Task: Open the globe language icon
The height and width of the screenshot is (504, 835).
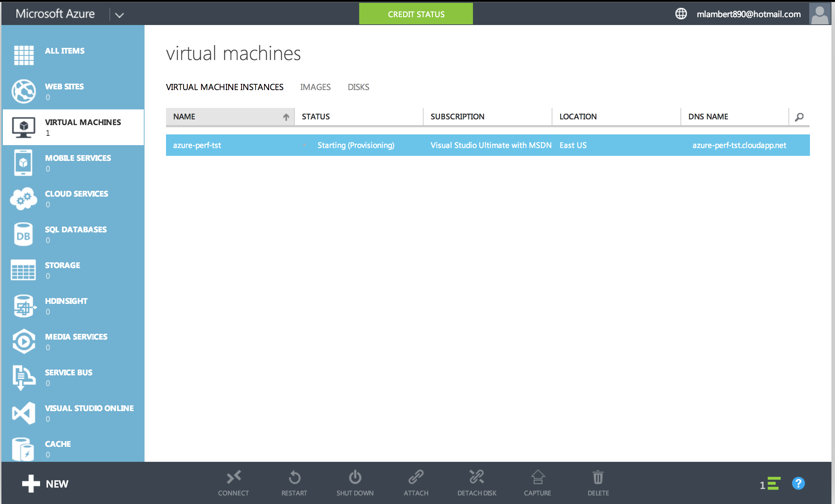Action: tap(681, 14)
